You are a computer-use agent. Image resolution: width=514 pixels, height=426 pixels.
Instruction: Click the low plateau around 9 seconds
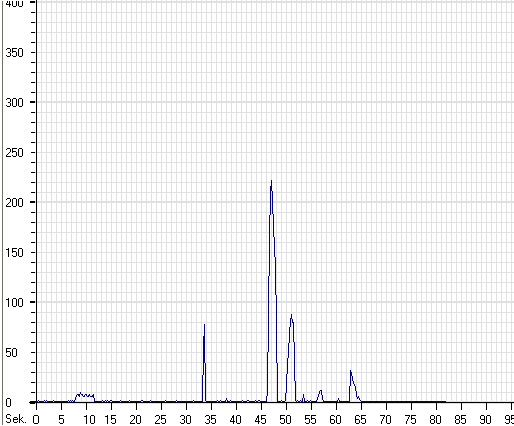click(x=85, y=395)
